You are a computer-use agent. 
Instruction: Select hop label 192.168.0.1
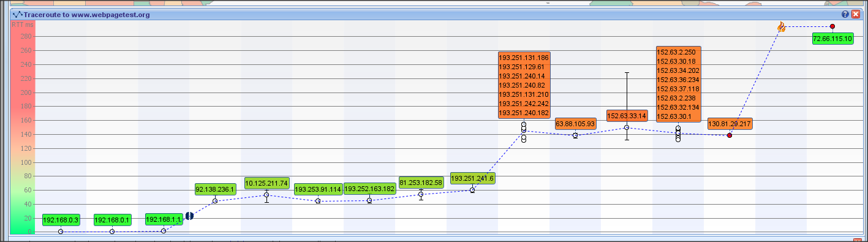[112, 220]
